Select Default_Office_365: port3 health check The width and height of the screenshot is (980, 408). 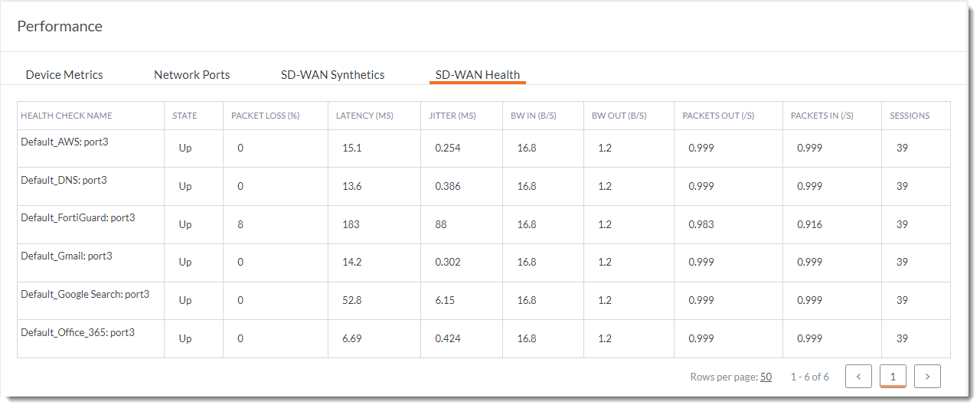[x=77, y=332]
